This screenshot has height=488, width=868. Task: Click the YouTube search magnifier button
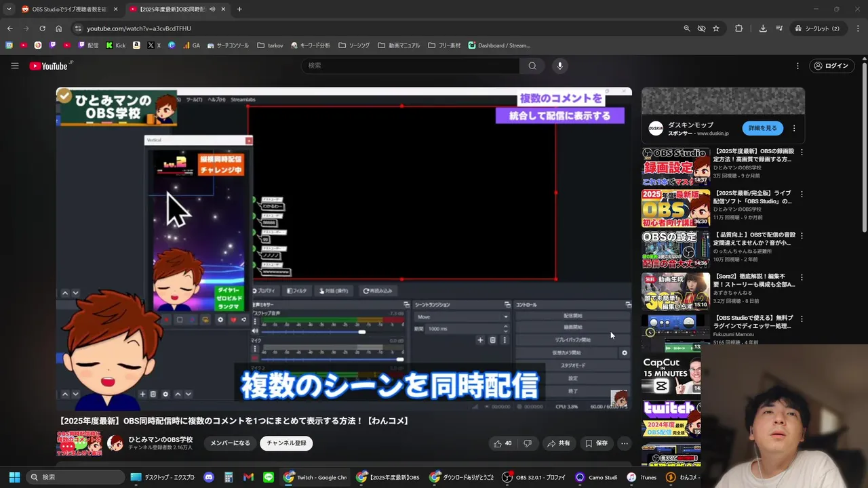pyautogui.click(x=532, y=66)
